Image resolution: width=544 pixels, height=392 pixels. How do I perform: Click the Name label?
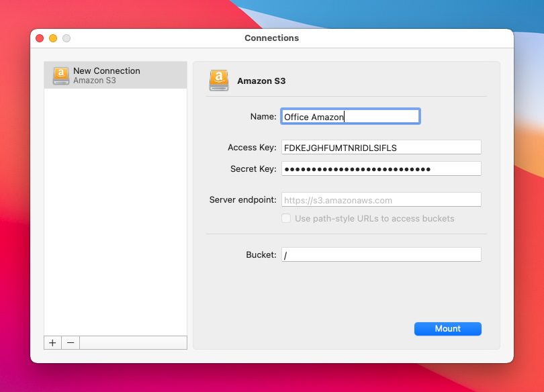coord(263,117)
